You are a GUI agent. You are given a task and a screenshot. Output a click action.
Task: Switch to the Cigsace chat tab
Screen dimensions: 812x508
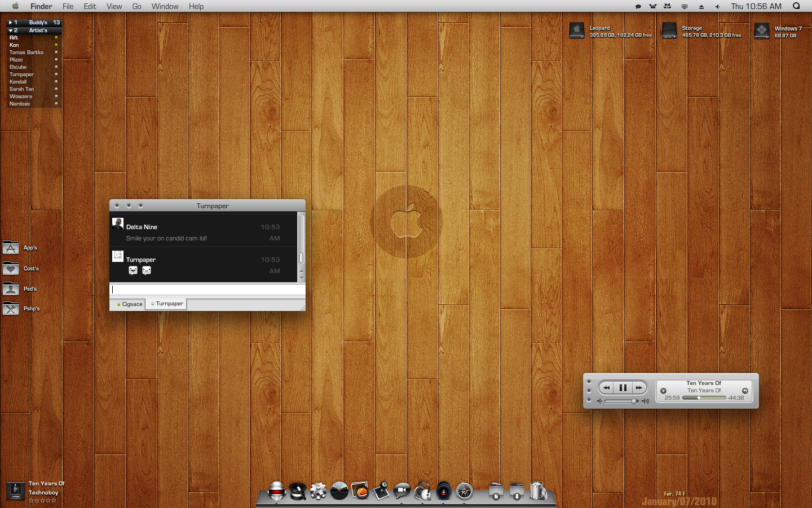(129, 304)
